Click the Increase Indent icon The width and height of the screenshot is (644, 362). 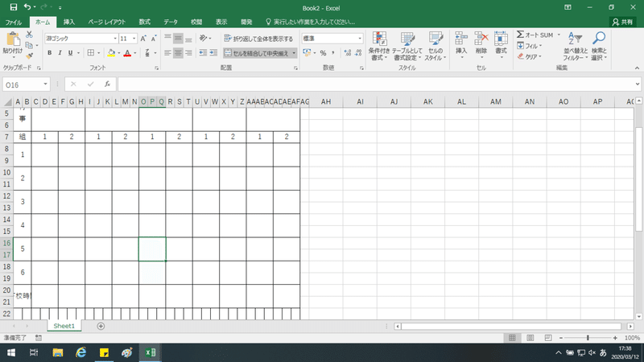click(x=213, y=52)
